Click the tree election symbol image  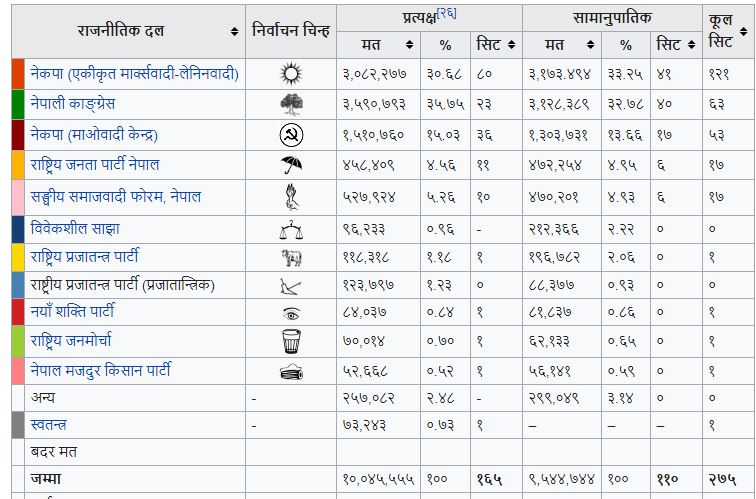pyautogui.click(x=291, y=103)
